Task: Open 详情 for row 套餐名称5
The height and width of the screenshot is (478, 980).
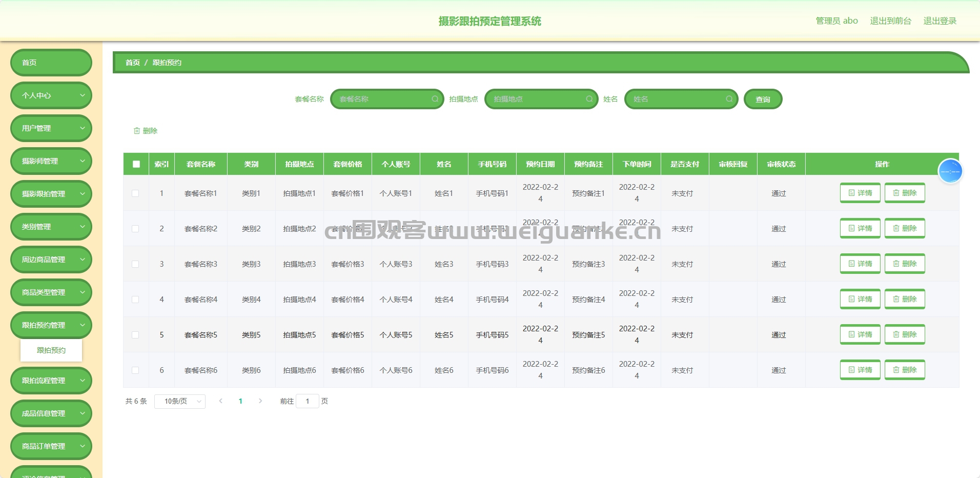Action: coord(860,334)
